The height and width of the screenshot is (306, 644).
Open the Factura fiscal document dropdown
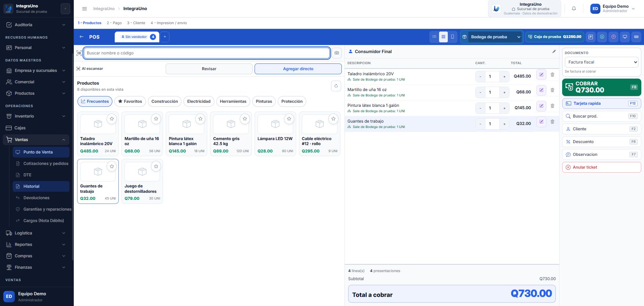pos(601,62)
